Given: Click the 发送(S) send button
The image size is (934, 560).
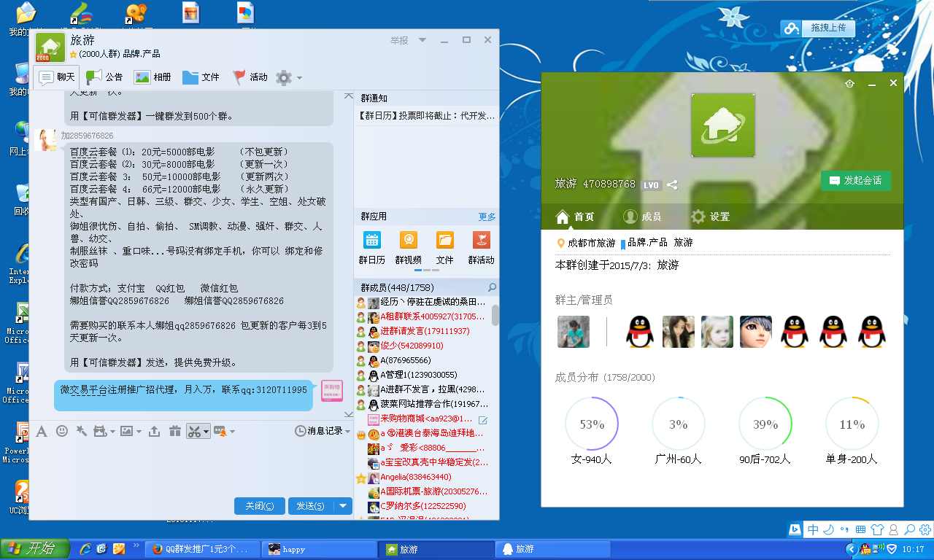Looking at the screenshot, I should (311, 506).
